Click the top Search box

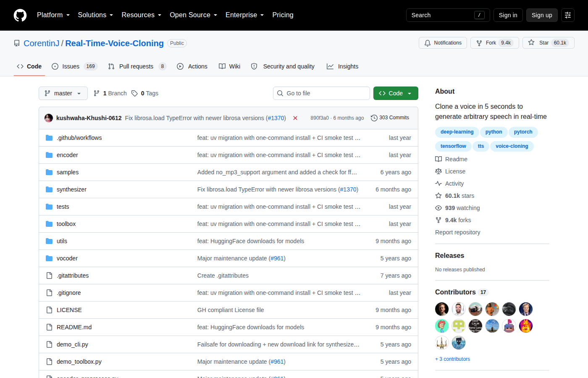click(448, 15)
